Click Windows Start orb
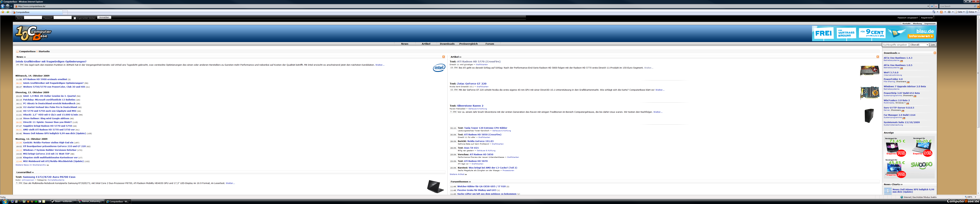Viewport: 980px width, 204px height. 5,201
